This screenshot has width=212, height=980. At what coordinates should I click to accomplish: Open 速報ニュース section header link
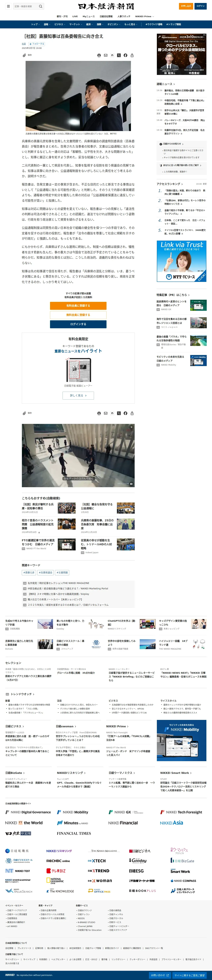(x=166, y=84)
